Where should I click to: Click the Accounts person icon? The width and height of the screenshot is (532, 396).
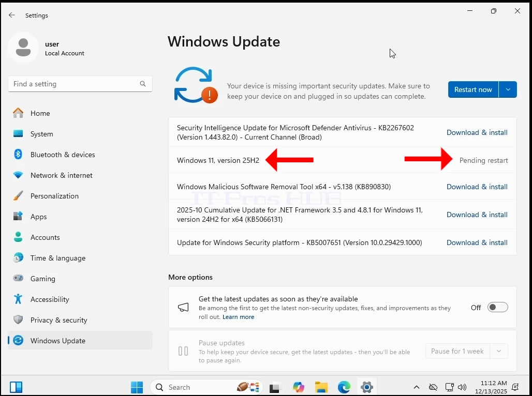click(x=18, y=237)
